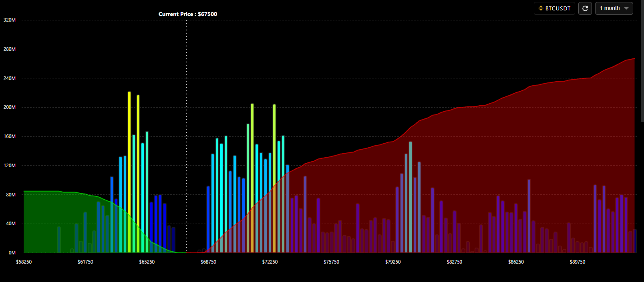Click the 0M y-axis label

(x=12, y=253)
